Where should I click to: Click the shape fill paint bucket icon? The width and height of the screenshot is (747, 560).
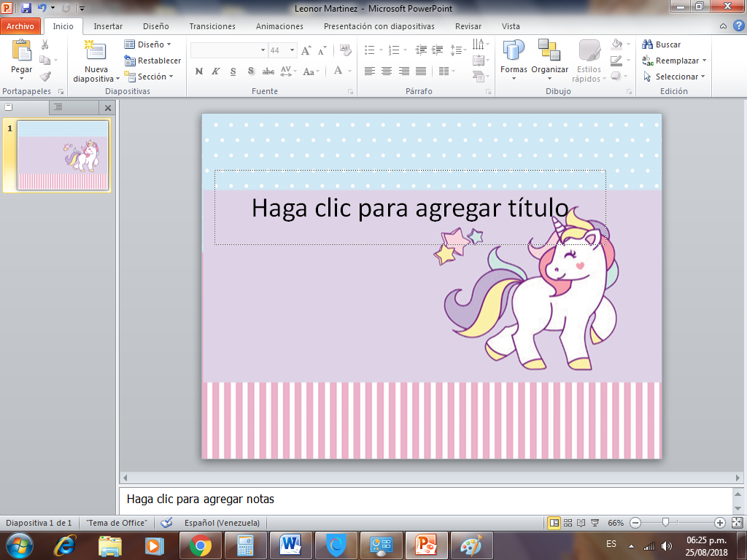[617, 44]
